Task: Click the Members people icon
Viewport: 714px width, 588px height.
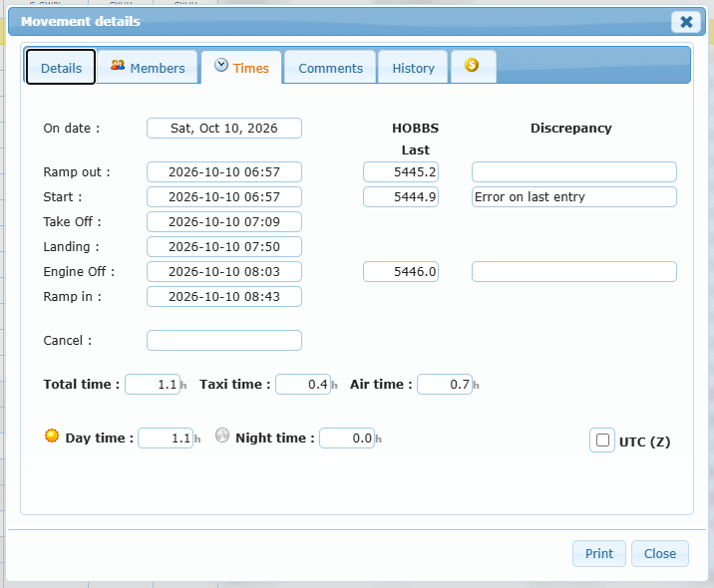Action: click(x=118, y=66)
